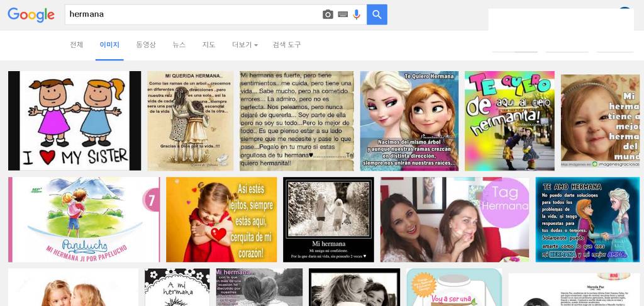This screenshot has height=306, width=644.
Task: Open the 동영상 tab
Action: pyautogui.click(x=146, y=45)
